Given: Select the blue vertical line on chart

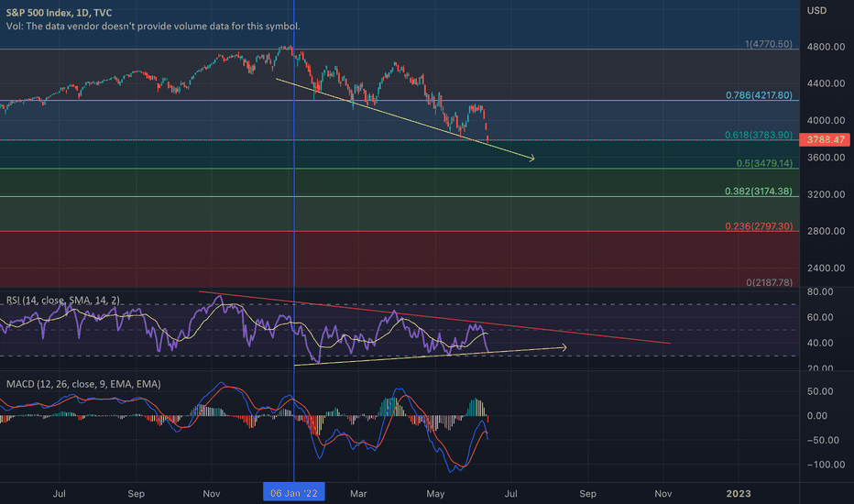Looking at the screenshot, I should [x=293, y=229].
